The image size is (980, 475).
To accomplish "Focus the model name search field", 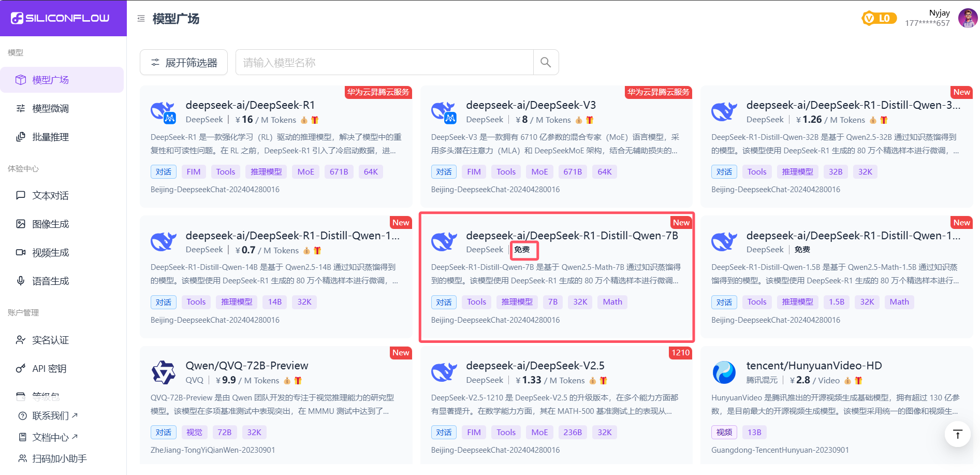I will [385, 62].
